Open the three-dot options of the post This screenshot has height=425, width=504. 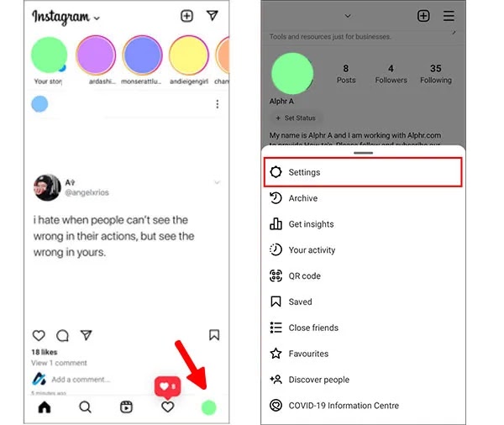coord(218,104)
